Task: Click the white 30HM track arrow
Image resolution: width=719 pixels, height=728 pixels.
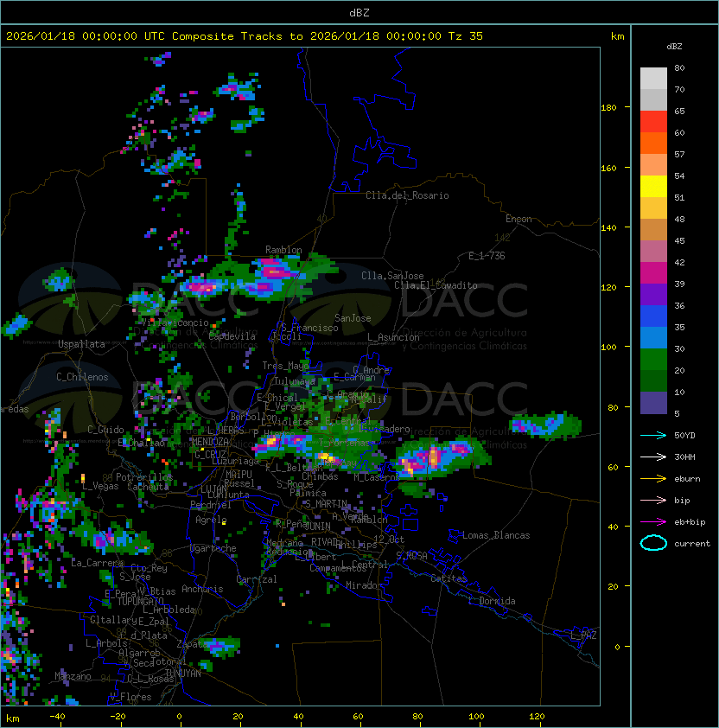Action: 653,457
